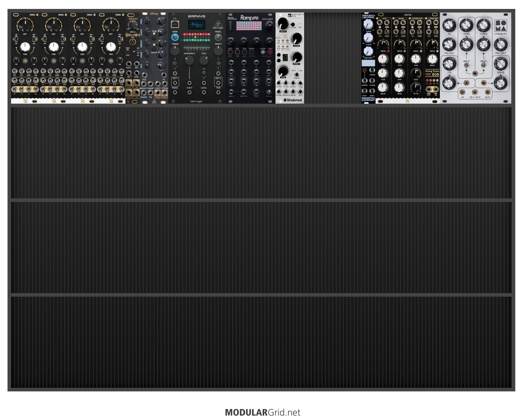The width and height of the screenshot is (526, 420).
Task: Click the REV jack on Brooks
Action: pyautogui.click(x=137, y=63)
